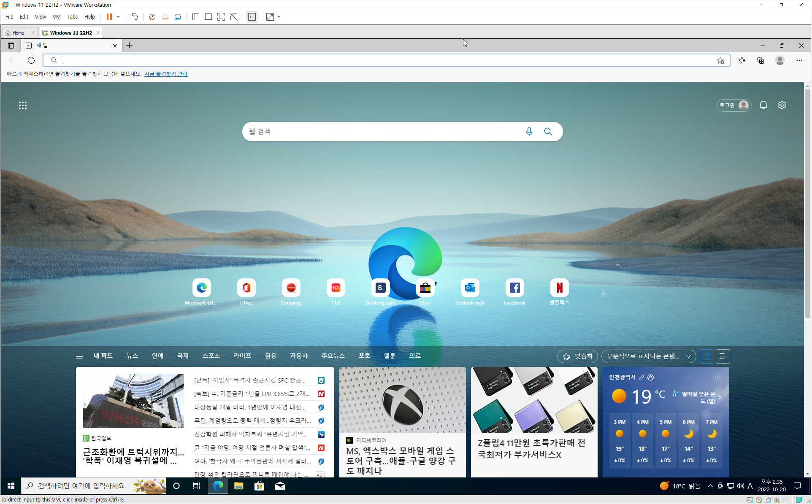Click the 맞춤화 personalize button
812x504 pixels.
pos(577,356)
